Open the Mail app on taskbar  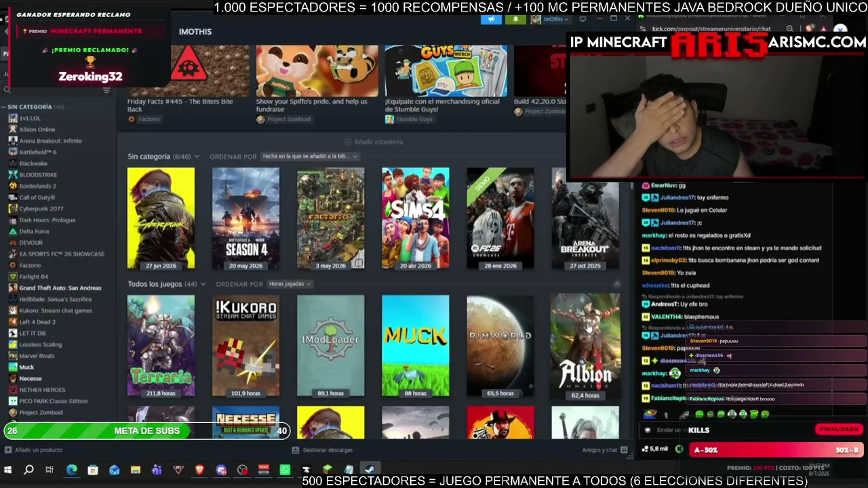point(114,470)
